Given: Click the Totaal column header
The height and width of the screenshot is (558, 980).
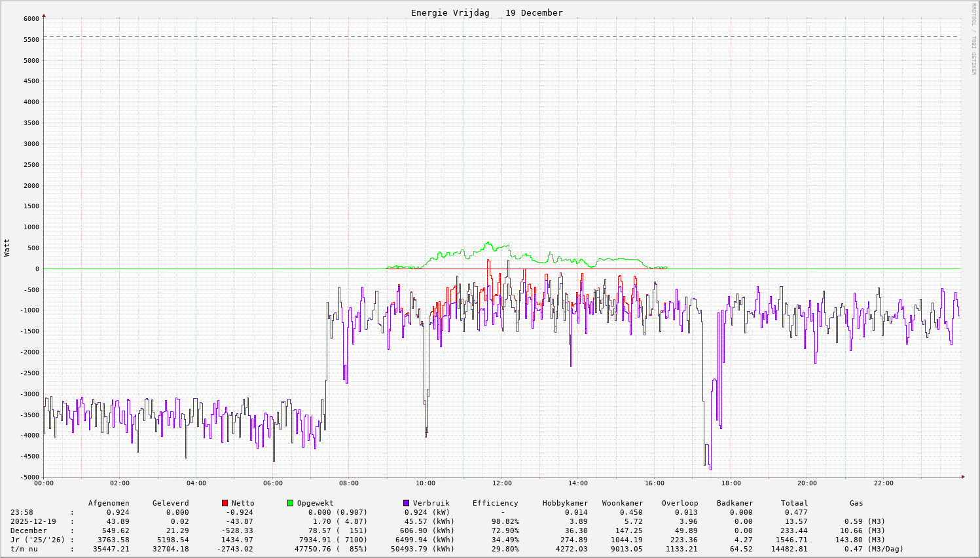Looking at the screenshot, I should coord(794,503).
